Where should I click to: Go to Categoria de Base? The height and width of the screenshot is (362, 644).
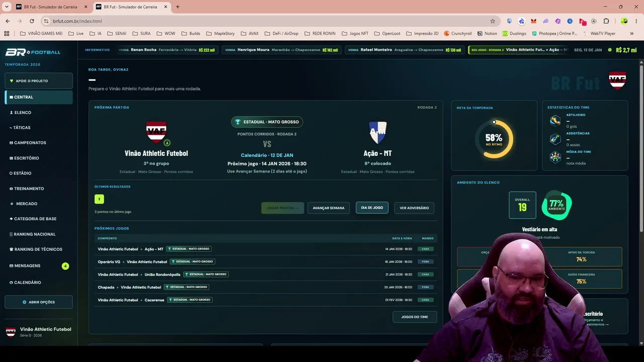39,219
